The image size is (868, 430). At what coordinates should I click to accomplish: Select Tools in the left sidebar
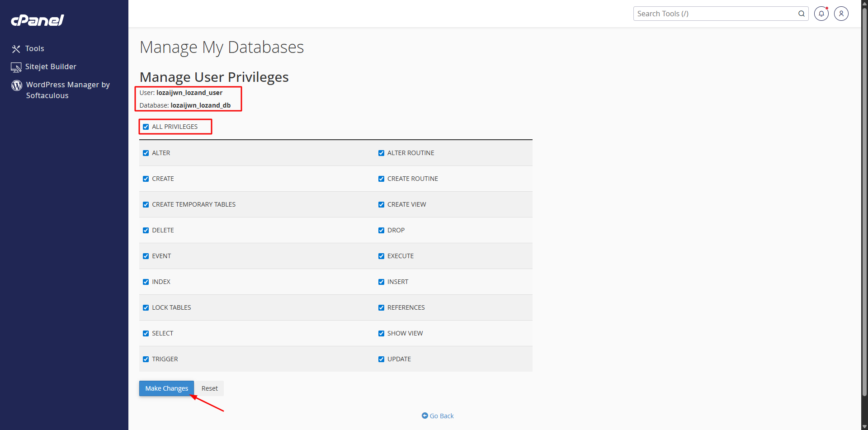[35, 48]
